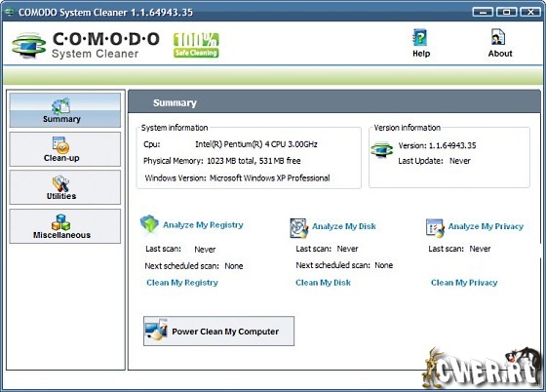
Task: Click the Utilities tools icon
Action: pos(60,183)
